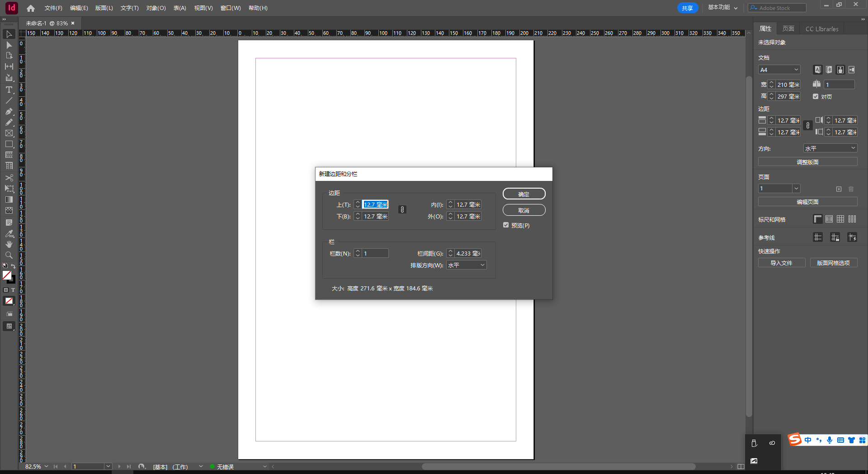Swap fill and stroke arrows icon
Image resolution: width=868 pixels, height=474 pixels.
[13, 266]
